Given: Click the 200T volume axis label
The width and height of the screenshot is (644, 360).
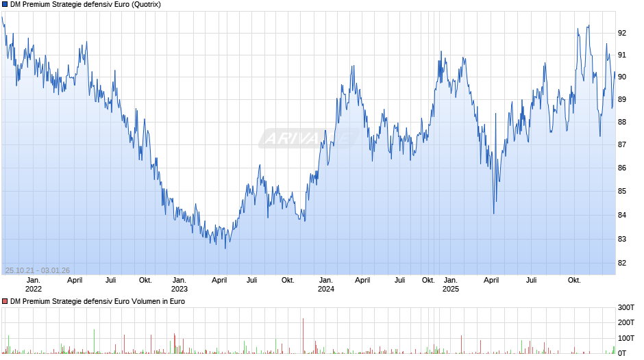Looking at the screenshot, I should pos(626,322).
